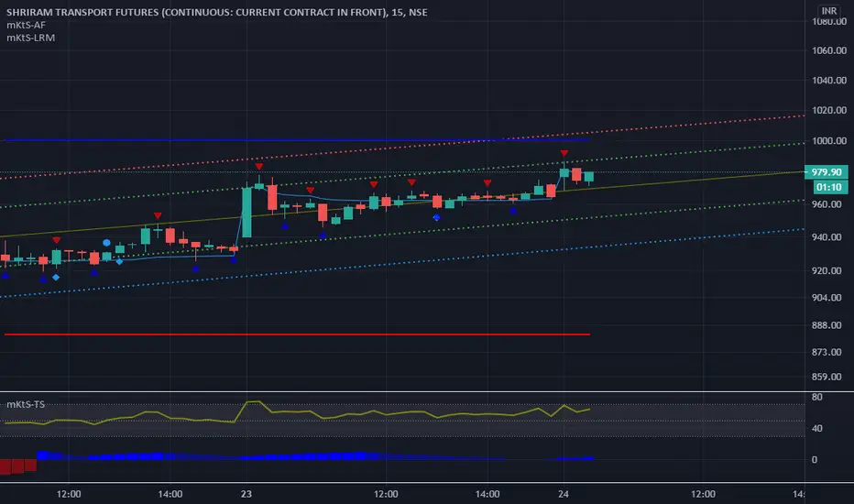This screenshot has height=504, width=854.
Task: Click the red sell marker above the latest high
Action: point(564,154)
